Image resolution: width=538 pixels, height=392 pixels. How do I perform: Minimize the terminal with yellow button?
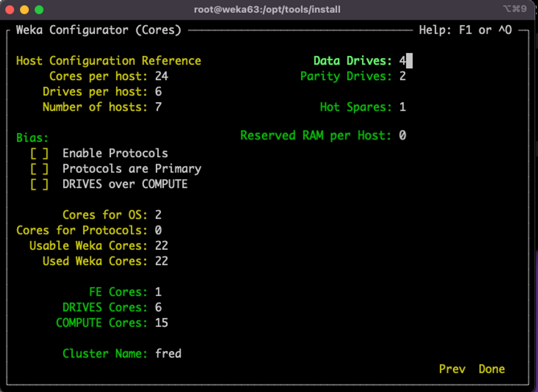click(x=25, y=10)
